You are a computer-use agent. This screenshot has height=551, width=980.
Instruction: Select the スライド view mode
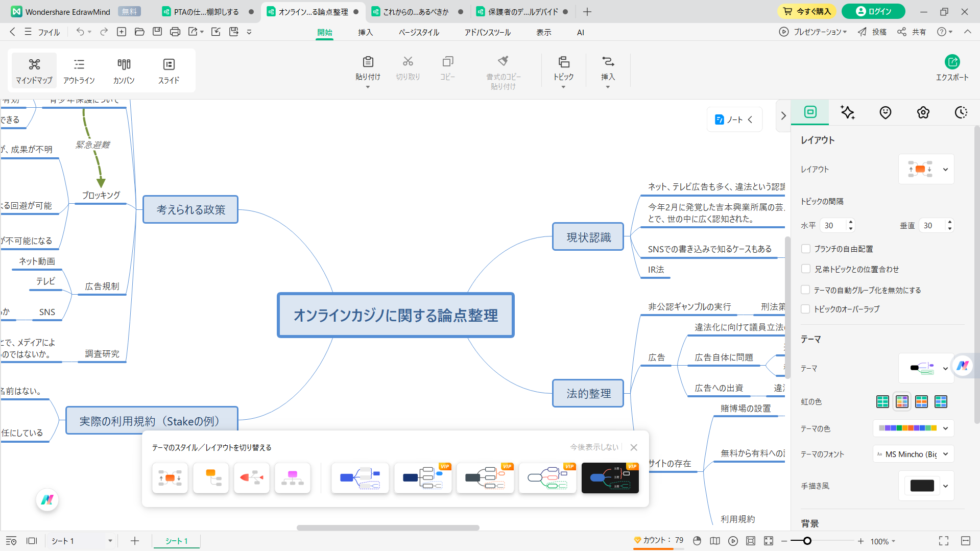click(169, 70)
